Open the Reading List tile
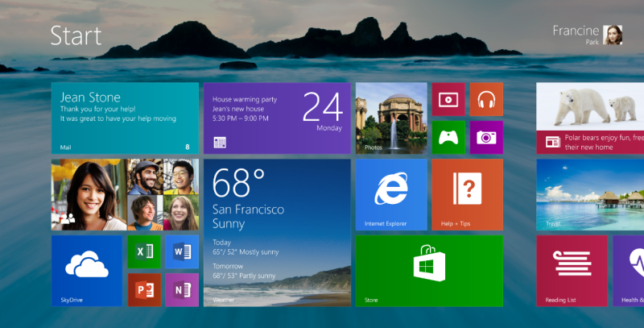 [x=572, y=271]
